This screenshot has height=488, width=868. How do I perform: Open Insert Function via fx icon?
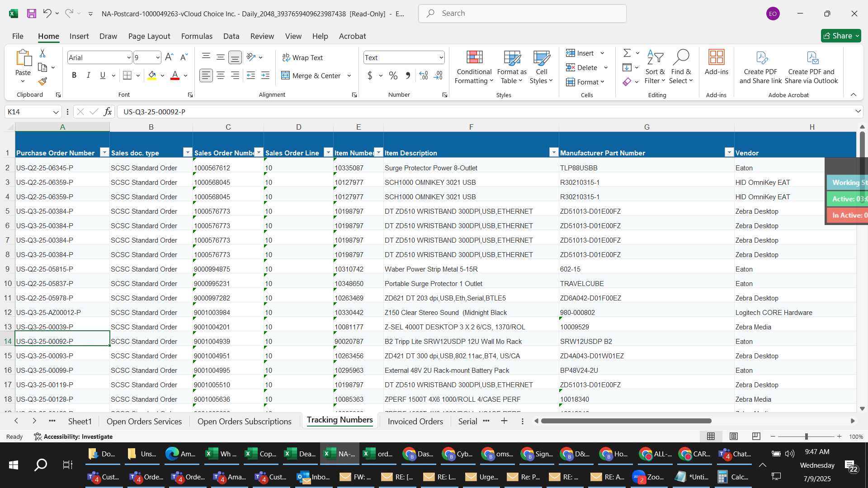click(108, 112)
